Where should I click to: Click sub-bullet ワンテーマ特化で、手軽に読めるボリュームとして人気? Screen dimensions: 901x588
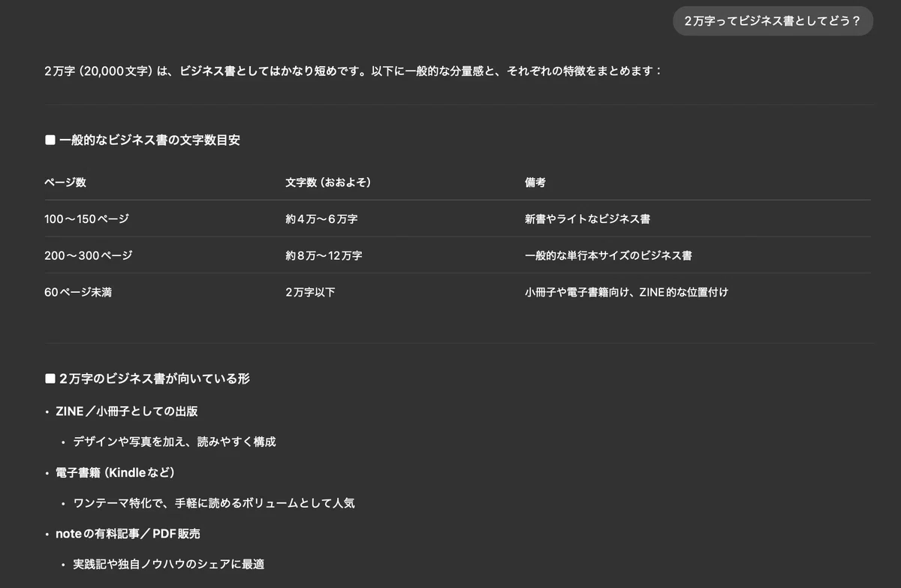pos(214,503)
